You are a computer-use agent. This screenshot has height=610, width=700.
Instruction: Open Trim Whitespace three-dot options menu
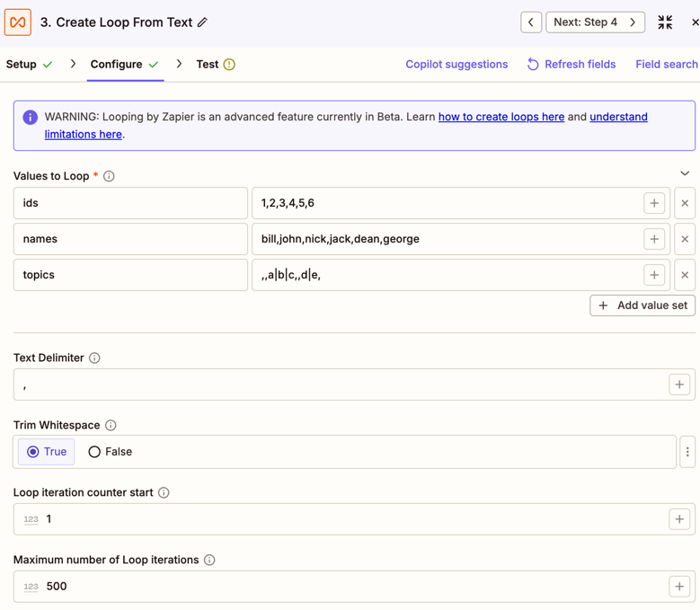pos(687,452)
